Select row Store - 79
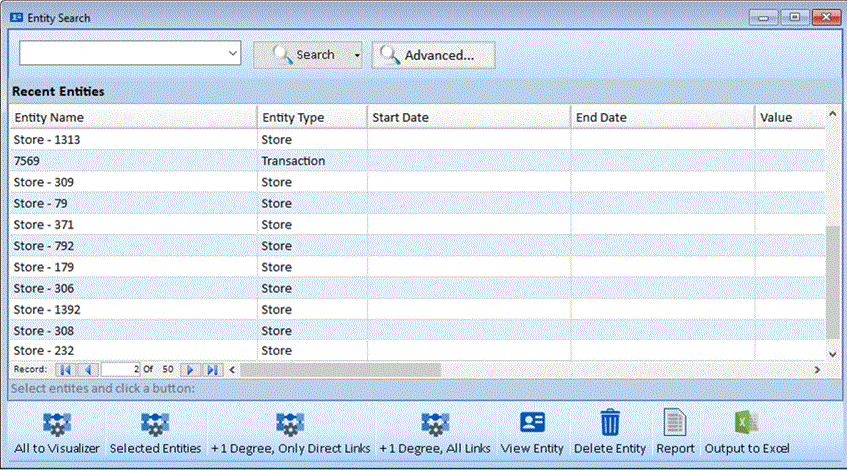 click(x=417, y=203)
